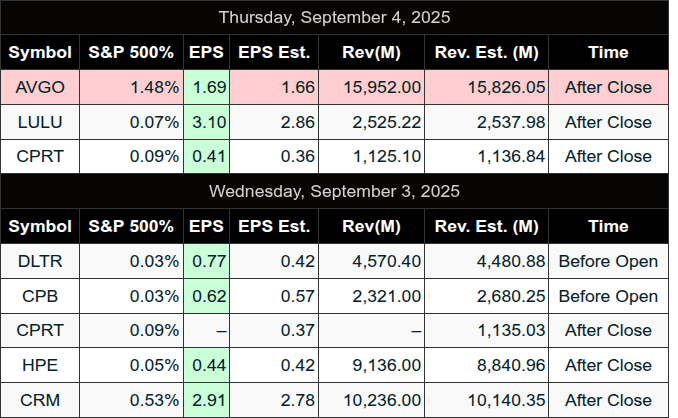Click CPRT's EPS estimate 0.36
The width and height of the screenshot is (678, 418).
(274, 156)
